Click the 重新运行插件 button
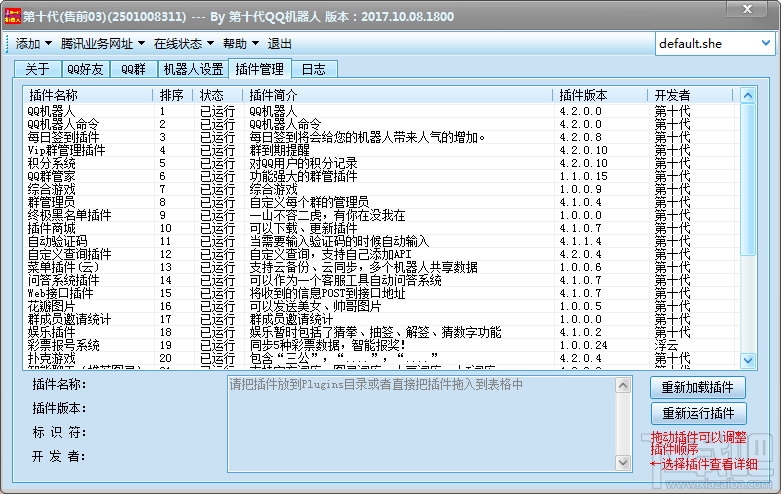Image resolution: width=781 pixels, height=494 pixels. tap(698, 413)
